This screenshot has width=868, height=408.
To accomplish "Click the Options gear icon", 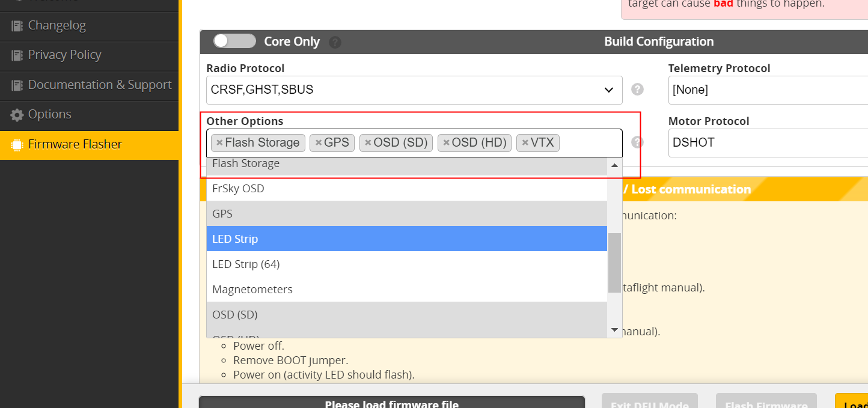I will coord(17,115).
